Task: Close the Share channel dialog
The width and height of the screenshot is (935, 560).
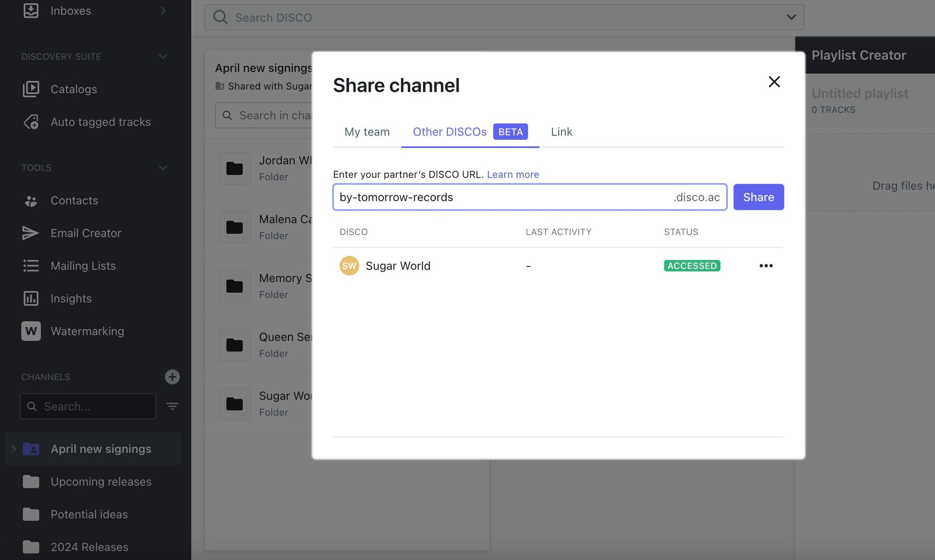Action: [x=774, y=82]
